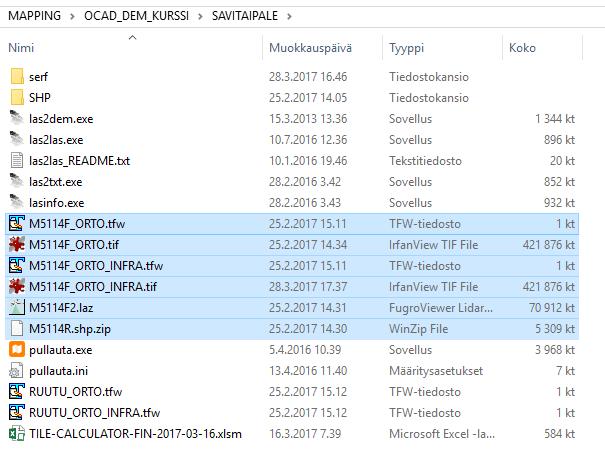Click the date 13.4.2016 11.40

(x=308, y=371)
